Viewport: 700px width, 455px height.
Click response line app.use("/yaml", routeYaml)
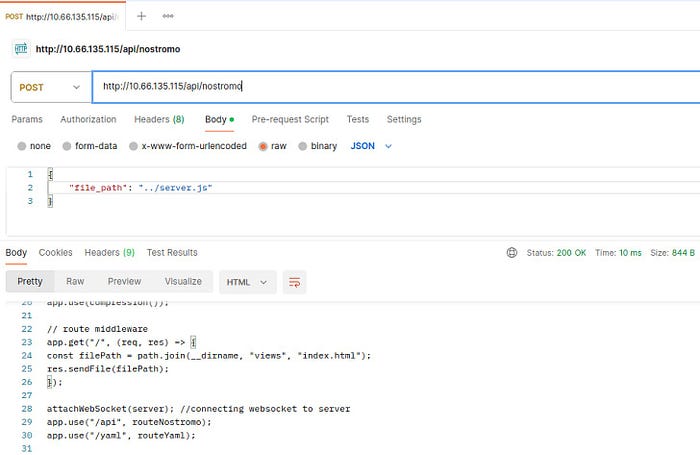point(121,435)
